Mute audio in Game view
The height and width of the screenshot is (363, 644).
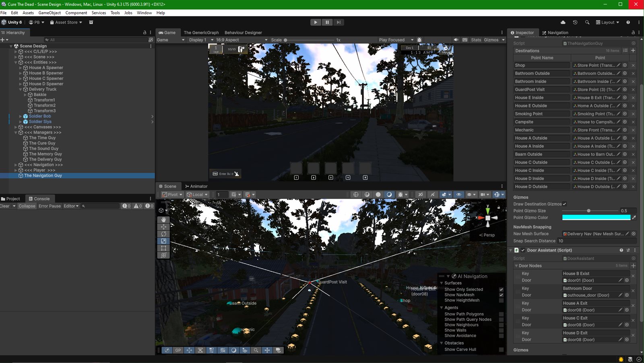[456, 40]
